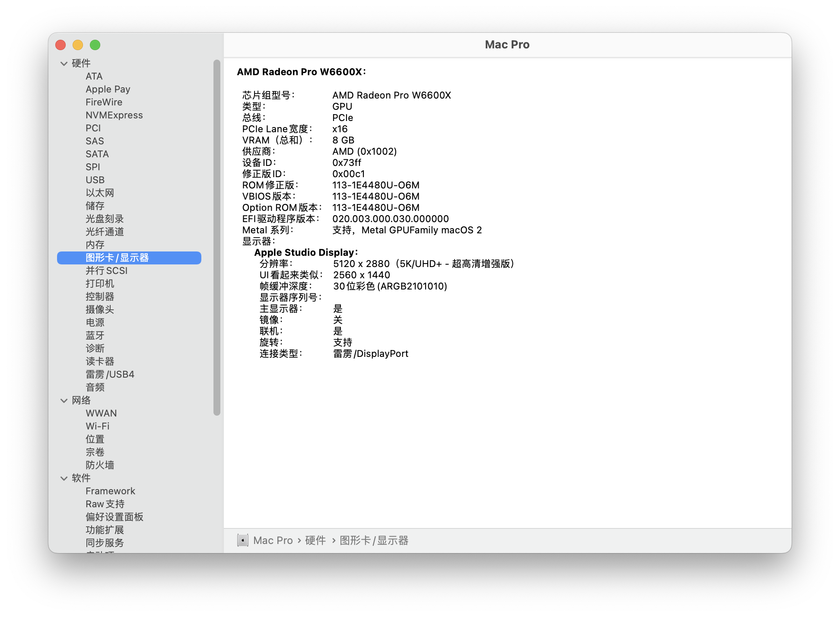The image size is (840, 617).
Task: Click 硬件 in the bottom path bar
Action: pyautogui.click(x=315, y=541)
